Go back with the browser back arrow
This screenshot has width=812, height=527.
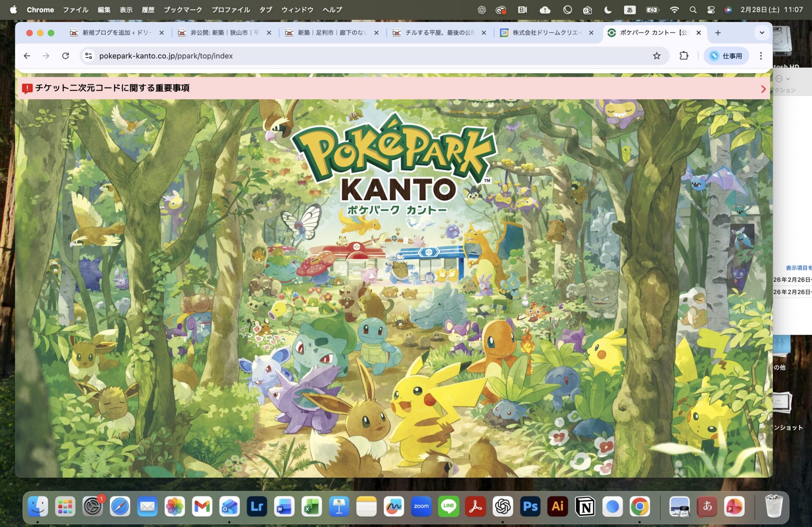pos(27,56)
